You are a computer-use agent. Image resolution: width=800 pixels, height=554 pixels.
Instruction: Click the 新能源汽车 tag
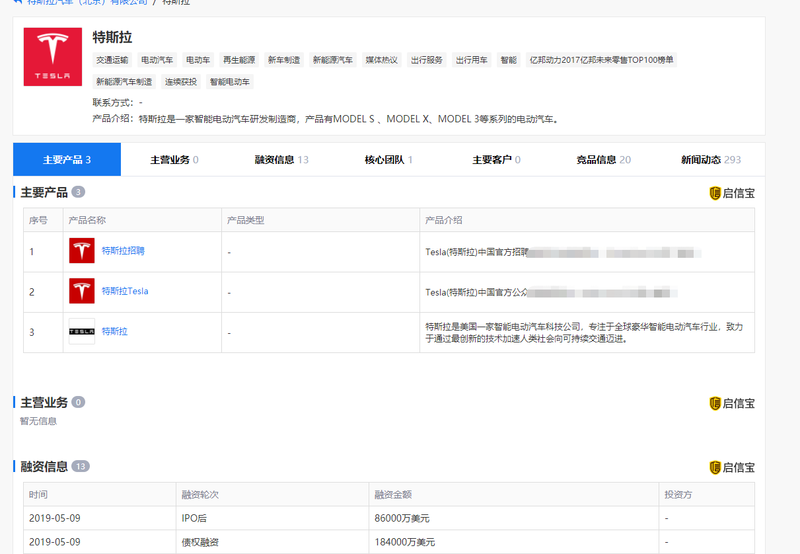click(333, 60)
